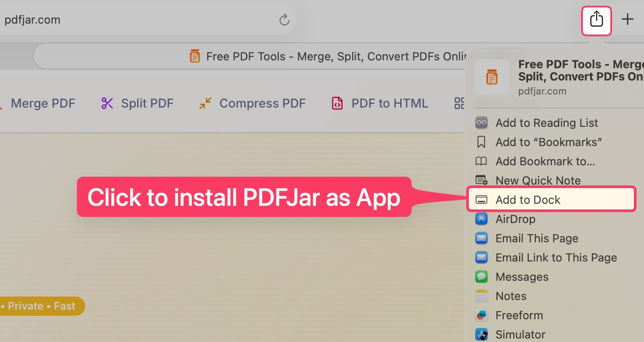Click the pdfjar.com address bar

tap(32, 19)
